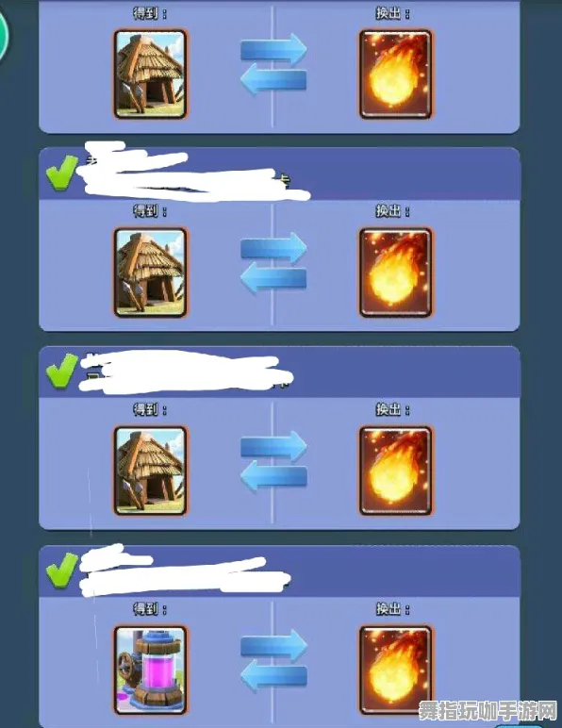Click the green checkmark on the third trade
Viewport: 562px width, 728px height.
coord(61,370)
